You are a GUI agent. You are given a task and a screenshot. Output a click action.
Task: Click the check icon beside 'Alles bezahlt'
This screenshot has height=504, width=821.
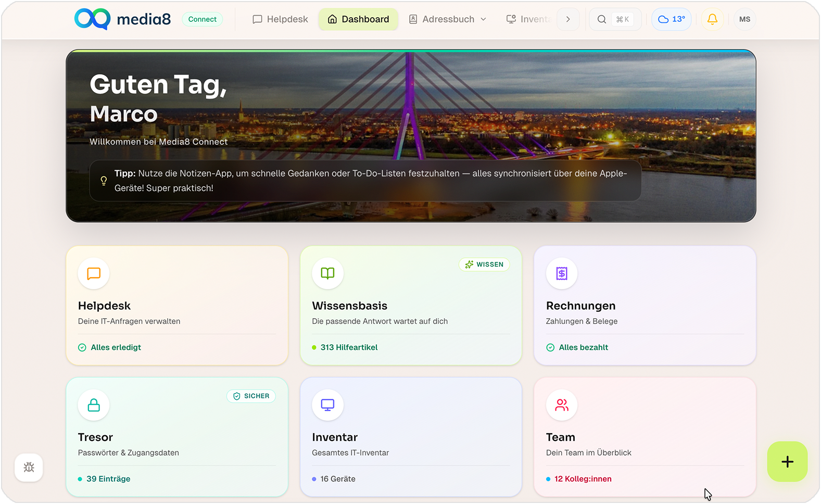[x=550, y=347]
